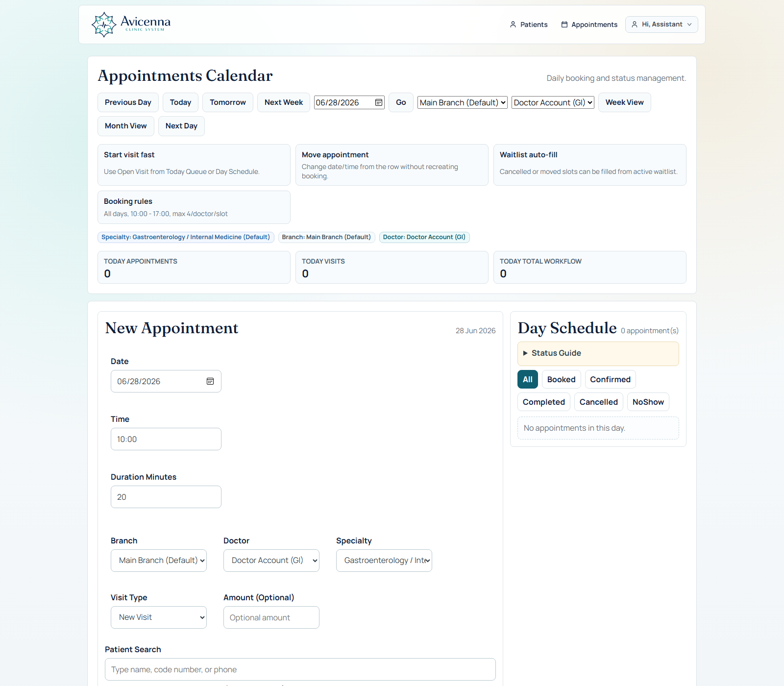784x686 pixels.
Task: Click the Waitlist auto-fill card
Action: 590,165
